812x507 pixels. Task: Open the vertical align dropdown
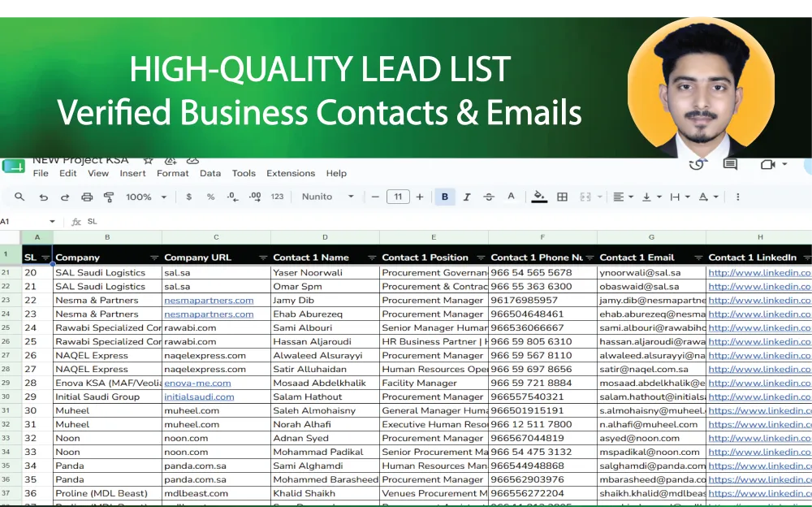pyautogui.click(x=651, y=197)
